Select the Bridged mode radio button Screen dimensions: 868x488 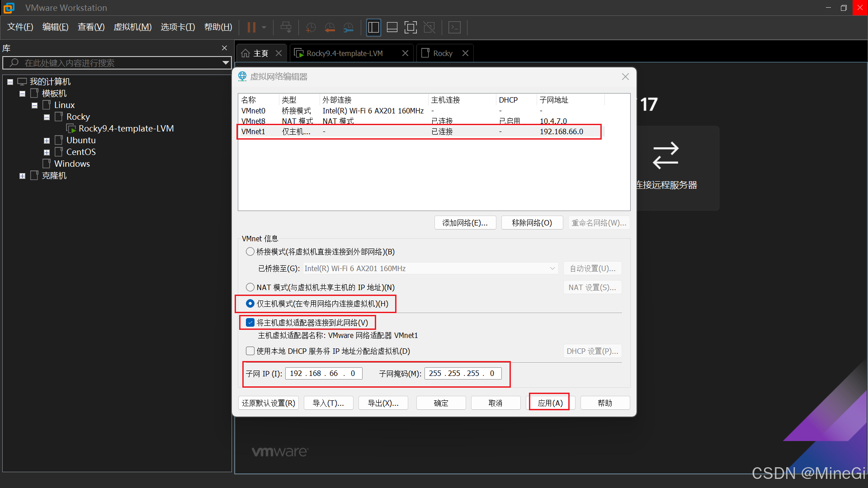(250, 252)
